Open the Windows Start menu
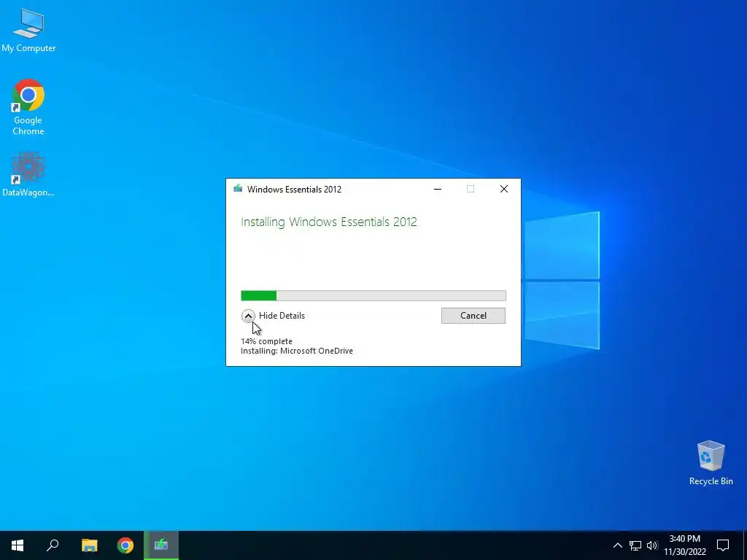 (18, 545)
